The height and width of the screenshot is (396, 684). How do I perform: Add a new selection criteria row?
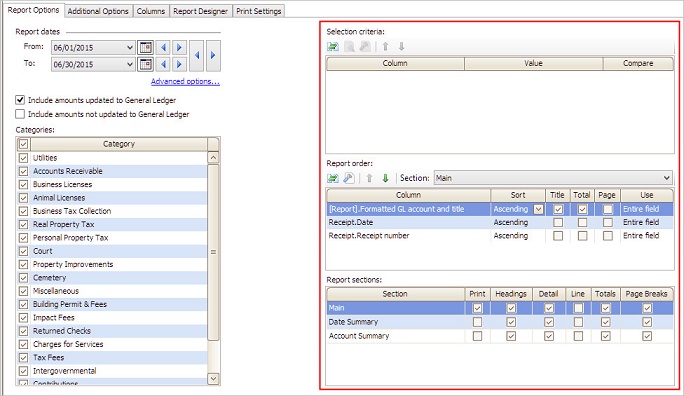point(333,46)
